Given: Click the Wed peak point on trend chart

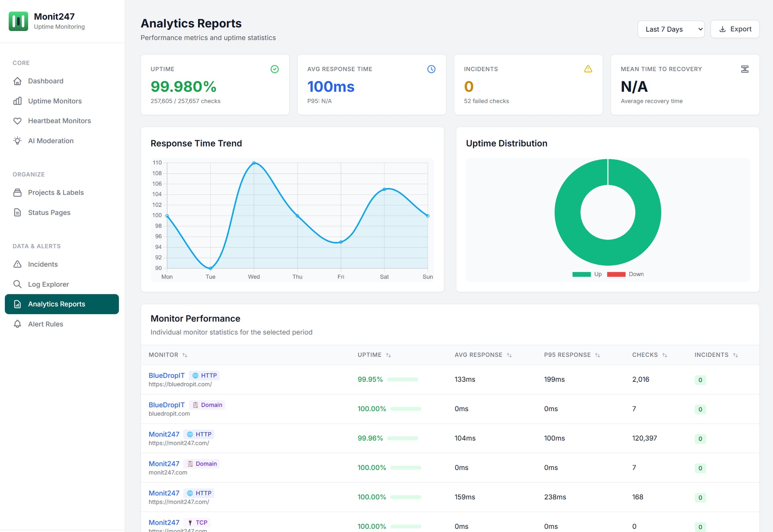Looking at the screenshot, I should pyautogui.click(x=254, y=163).
